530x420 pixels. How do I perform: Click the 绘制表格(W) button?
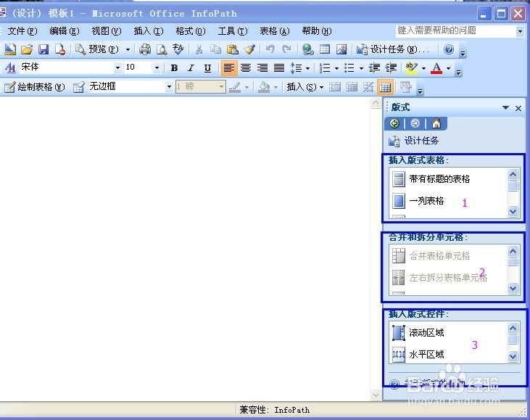35,87
